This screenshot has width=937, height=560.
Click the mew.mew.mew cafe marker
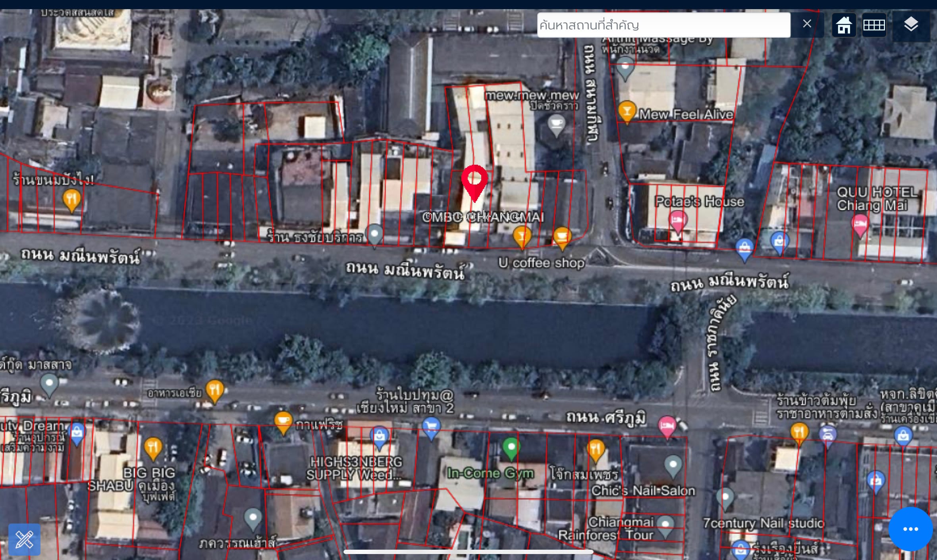[x=556, y=126]
